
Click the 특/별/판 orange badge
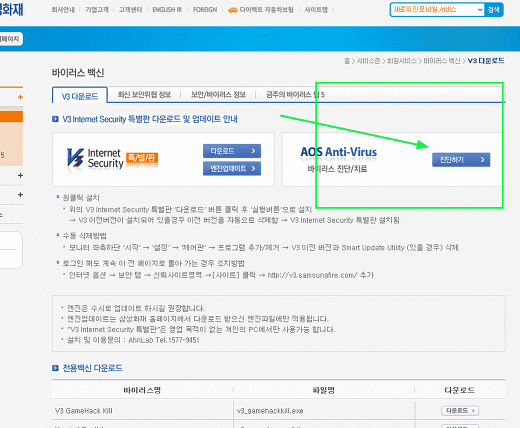(142, 158)
